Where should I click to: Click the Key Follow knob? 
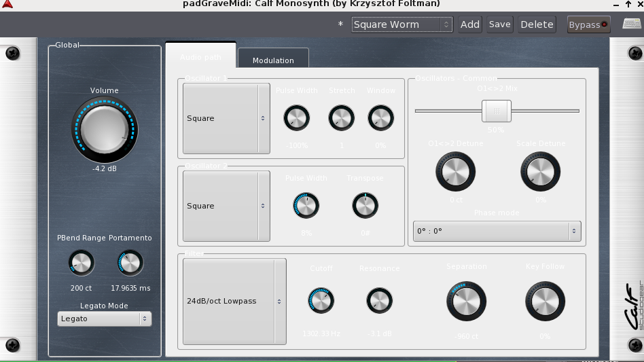click(545, 302)
